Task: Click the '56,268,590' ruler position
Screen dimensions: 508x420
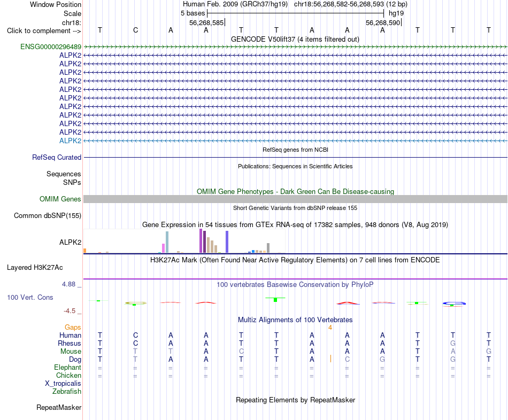Action: coord(383,22)
